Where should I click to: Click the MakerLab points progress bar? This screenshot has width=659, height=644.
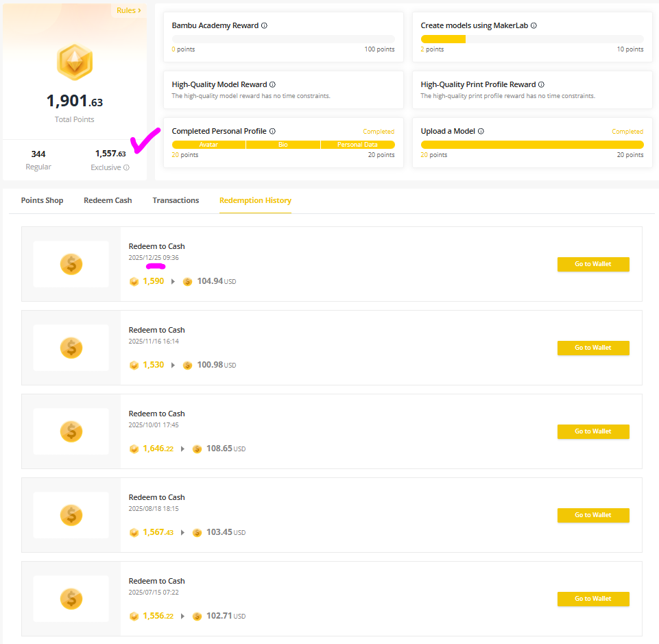[x=531, y=39]
